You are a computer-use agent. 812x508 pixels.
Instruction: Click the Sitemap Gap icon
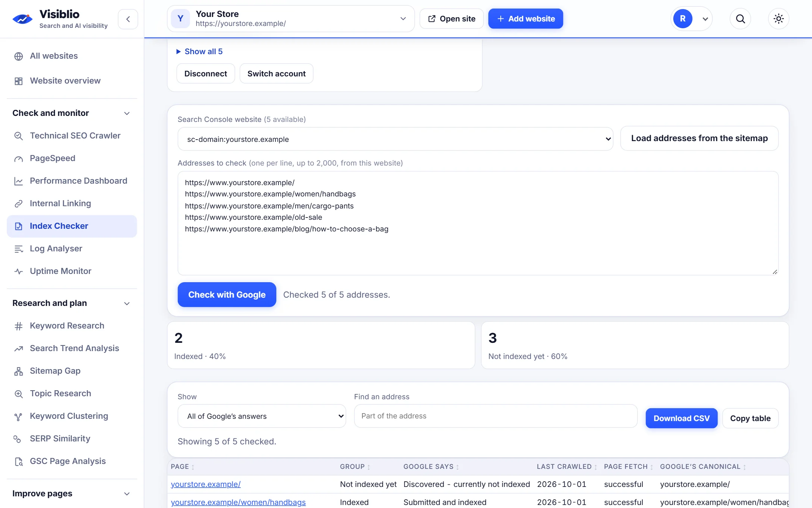(x=18, y=371)
